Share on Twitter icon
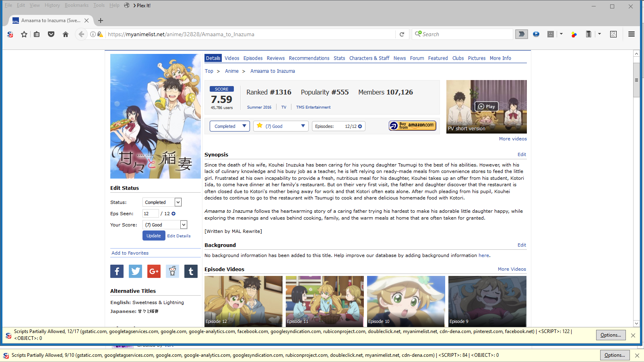The height and width of the screenshot is (362, 644). [x=135, y=271]
